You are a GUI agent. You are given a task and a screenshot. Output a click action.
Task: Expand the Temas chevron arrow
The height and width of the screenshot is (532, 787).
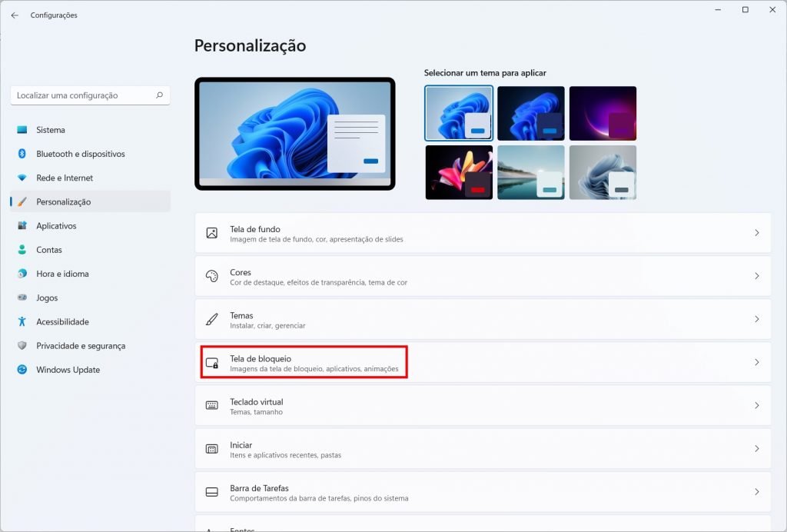(x=757, y=319)
